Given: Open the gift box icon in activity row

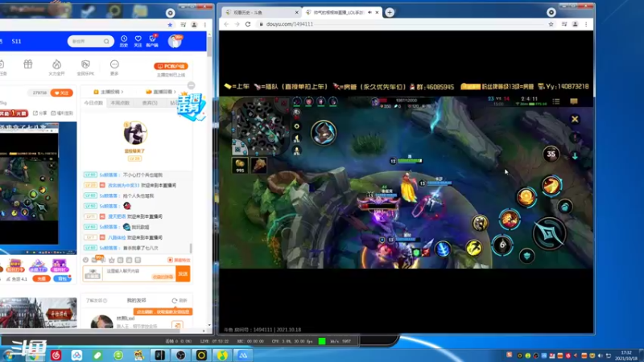Looking at the screenshot, I should tap(28, 64).
